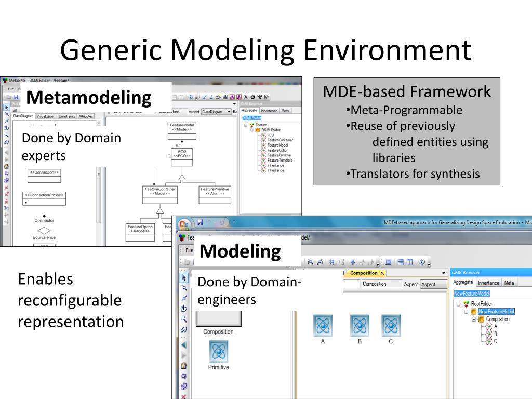Close the Composition tab
The height and width of the screenshot is (399, 532).
pos(382,273)
